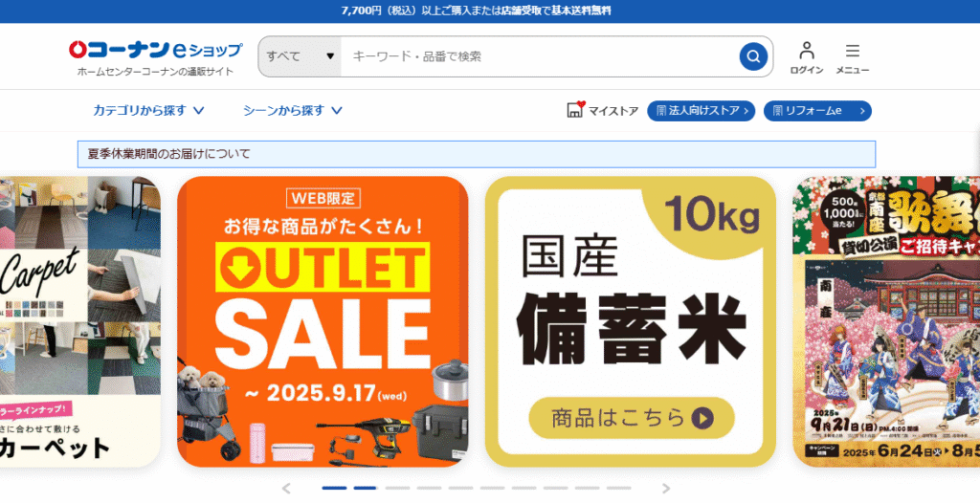Image resolution: width=980 pixels, height=503 pixels.
Task: Open the 国産備蓄米 10kg banner
Action: pyautogui.click(x=630, y=322)
